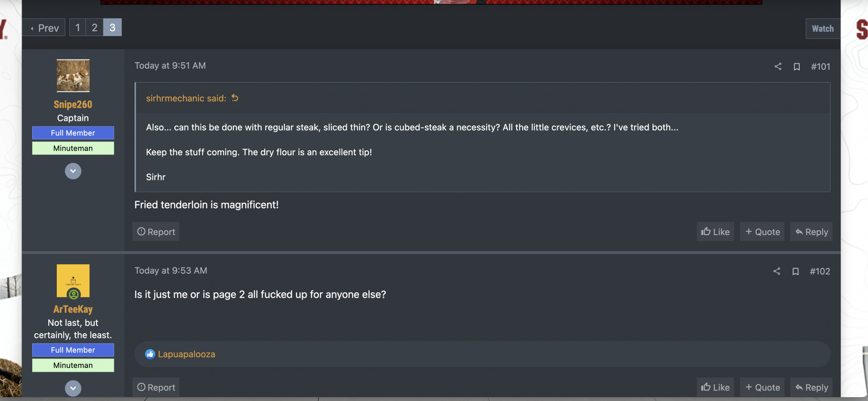Toggle the Watch thread button

click(x=822, y=28)
